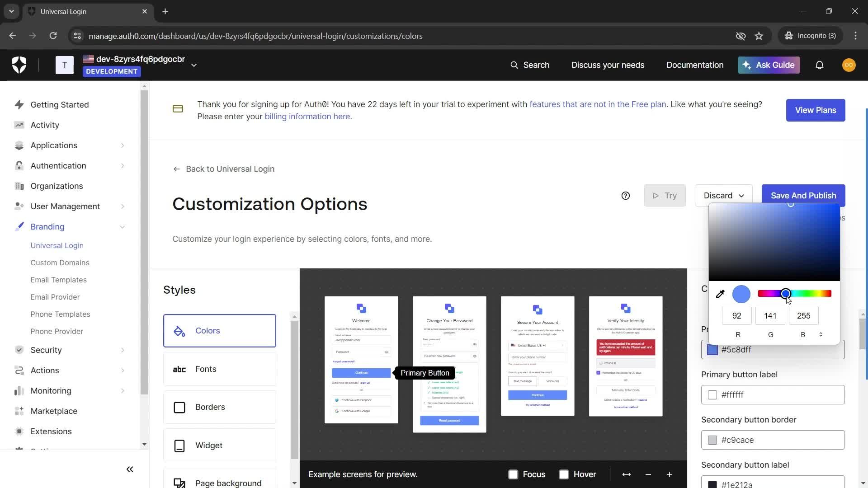Open a new browser tab

(x=165, y=11)
